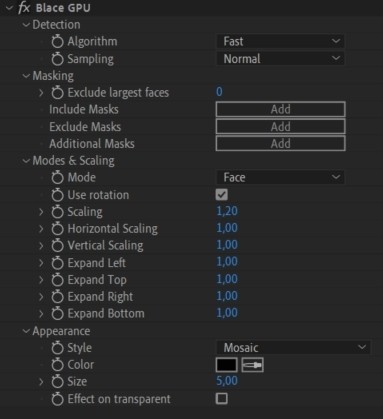Click the stopwatch icon beside Mode
The height and width of the screenshot is (419, 383).
click(57, 177)
